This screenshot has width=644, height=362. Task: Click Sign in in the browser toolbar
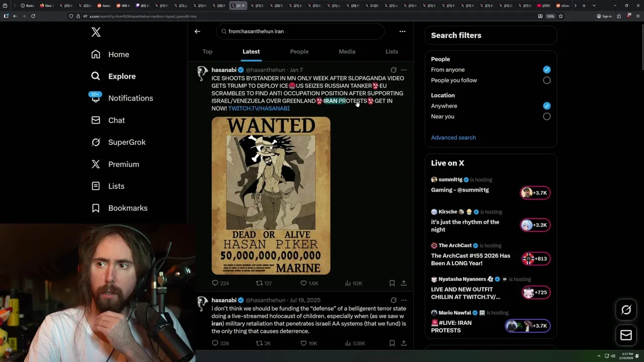pyautogui.click(x=604, y=16)
